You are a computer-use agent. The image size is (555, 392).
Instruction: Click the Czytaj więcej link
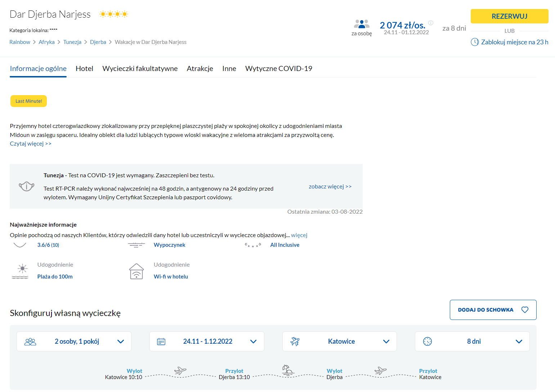pos(31,144)
